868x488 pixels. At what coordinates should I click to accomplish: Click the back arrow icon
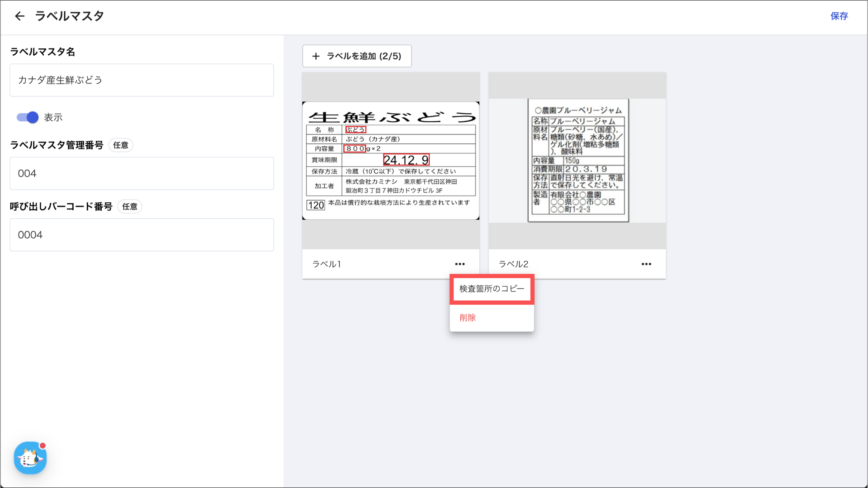[x=19, y=16]
